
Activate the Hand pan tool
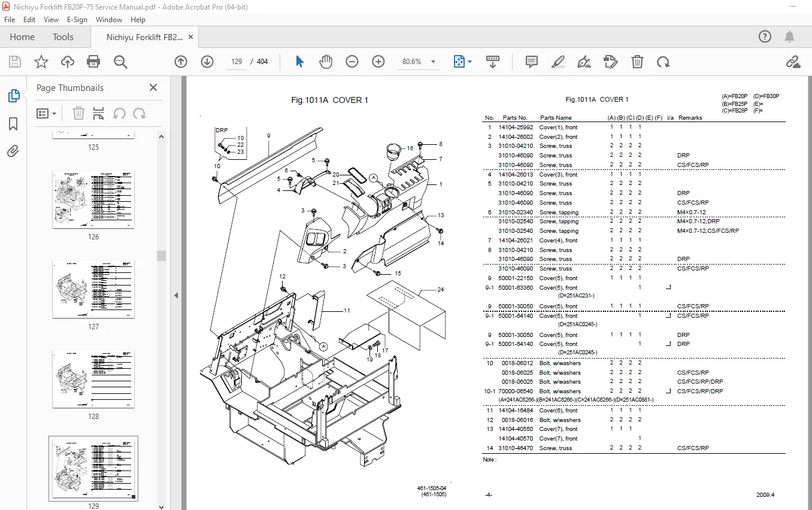[325, 62]
